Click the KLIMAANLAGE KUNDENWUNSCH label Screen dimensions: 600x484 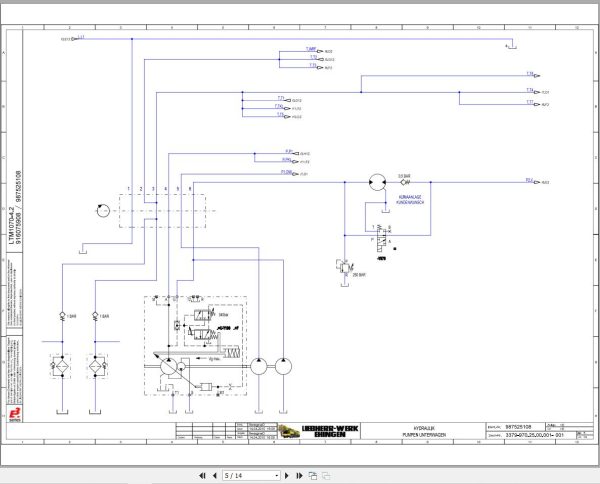tap(410, 200)
